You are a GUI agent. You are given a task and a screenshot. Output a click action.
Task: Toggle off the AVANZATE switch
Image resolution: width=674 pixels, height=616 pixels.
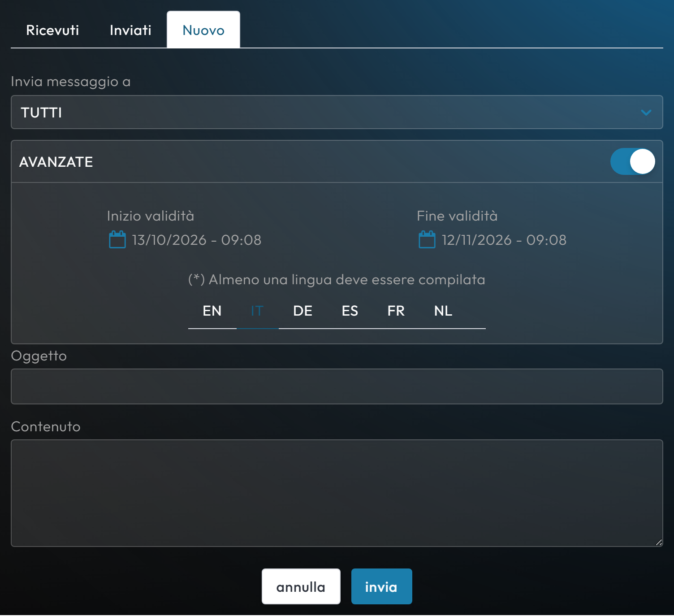633,161
